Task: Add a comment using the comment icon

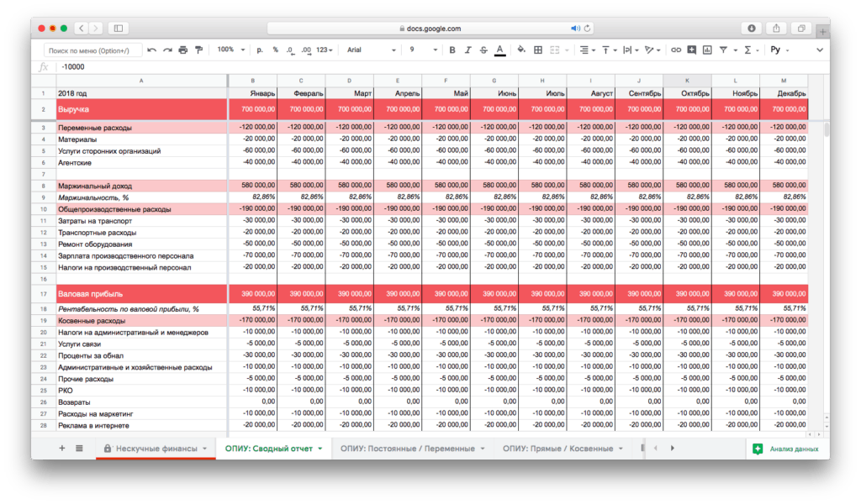Action: (x=692, y=50)
